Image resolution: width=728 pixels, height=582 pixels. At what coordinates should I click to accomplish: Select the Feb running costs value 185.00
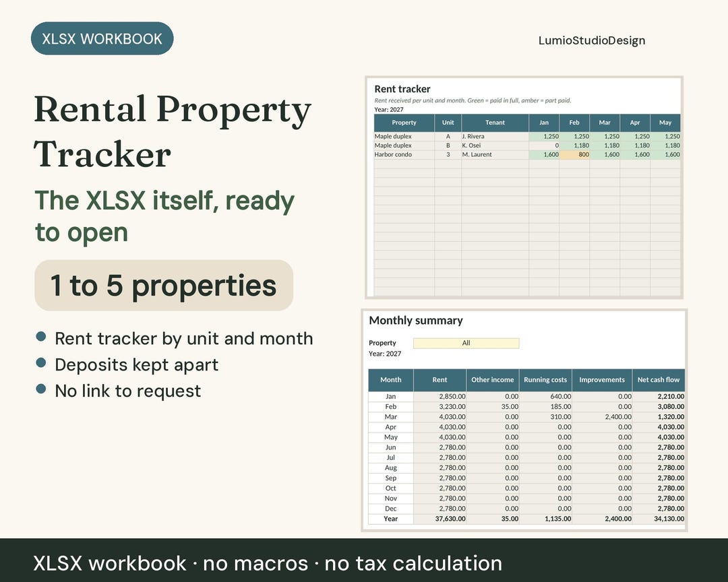point(545,407)
